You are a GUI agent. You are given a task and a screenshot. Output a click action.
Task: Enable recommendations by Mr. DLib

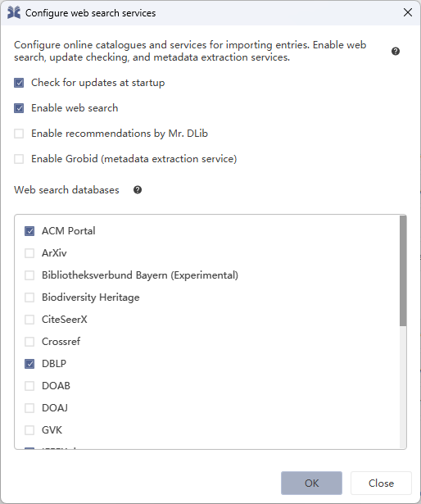coord(19,134)
